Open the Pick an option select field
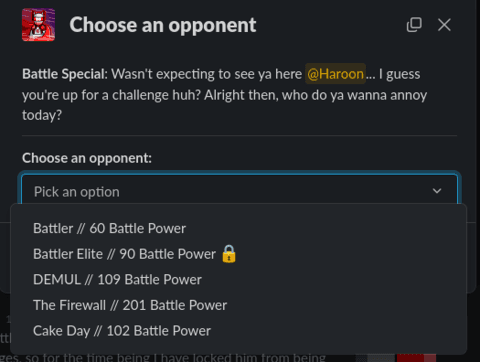Screen dimensions: 480x362 (239, 189)
